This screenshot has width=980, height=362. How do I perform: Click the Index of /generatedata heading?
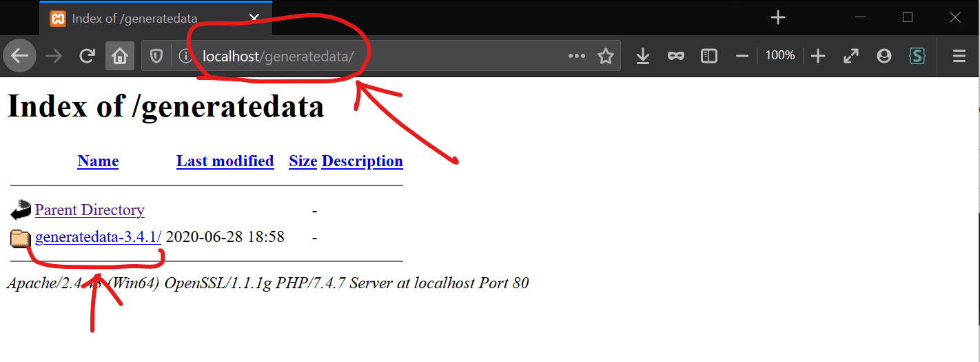[x=165, y=106]
